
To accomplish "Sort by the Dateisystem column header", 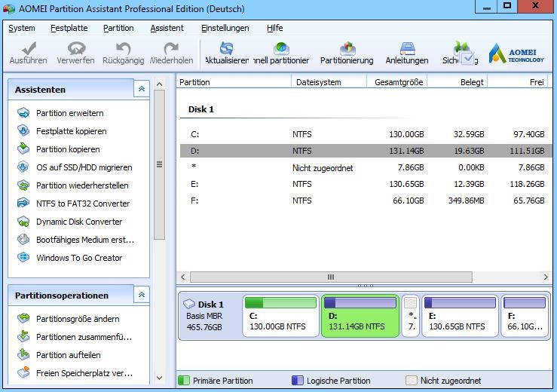I will [x=329, y=82].
